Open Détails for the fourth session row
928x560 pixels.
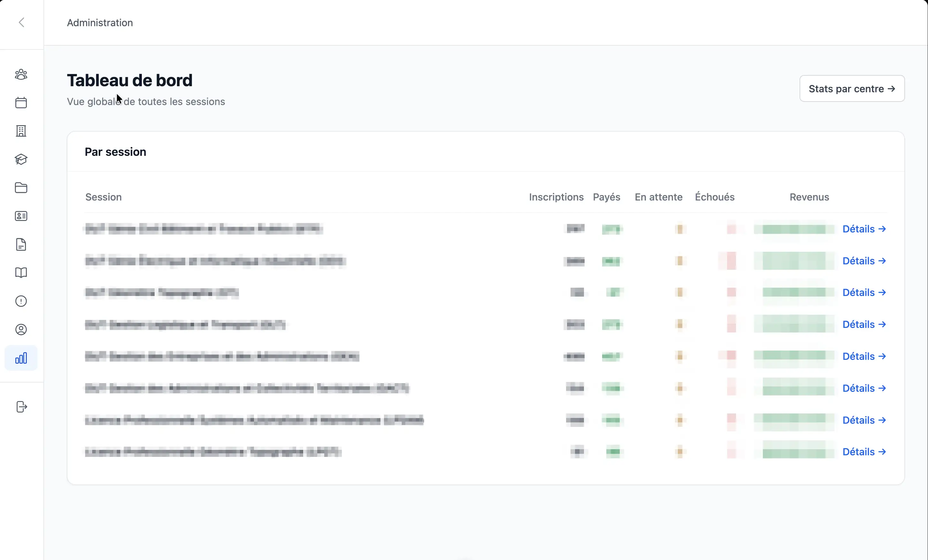point(864,324)
